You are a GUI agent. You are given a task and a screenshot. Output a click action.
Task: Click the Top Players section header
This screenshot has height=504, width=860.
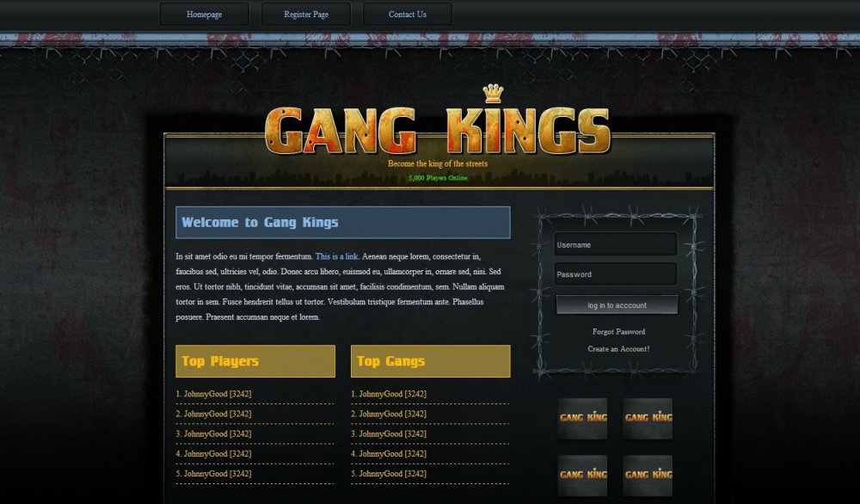255,361
